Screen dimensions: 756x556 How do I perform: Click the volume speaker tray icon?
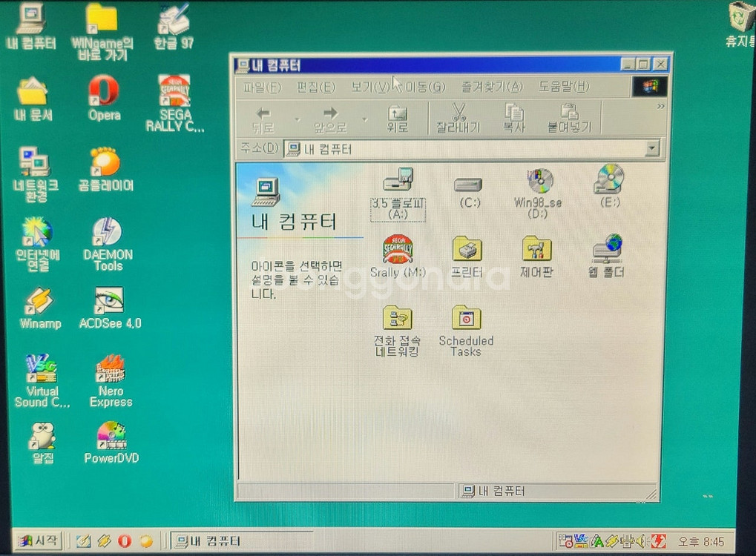[x=641, y=542]
